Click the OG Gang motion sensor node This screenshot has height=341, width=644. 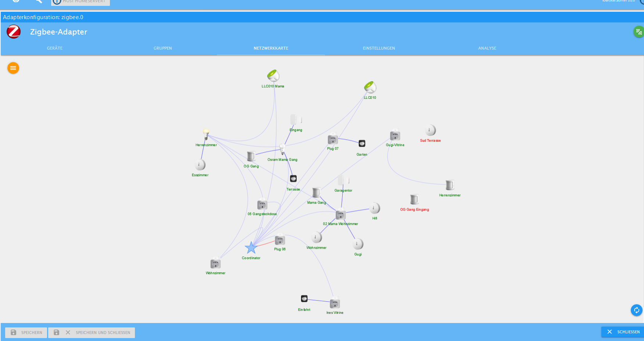[x=251, y=157]
